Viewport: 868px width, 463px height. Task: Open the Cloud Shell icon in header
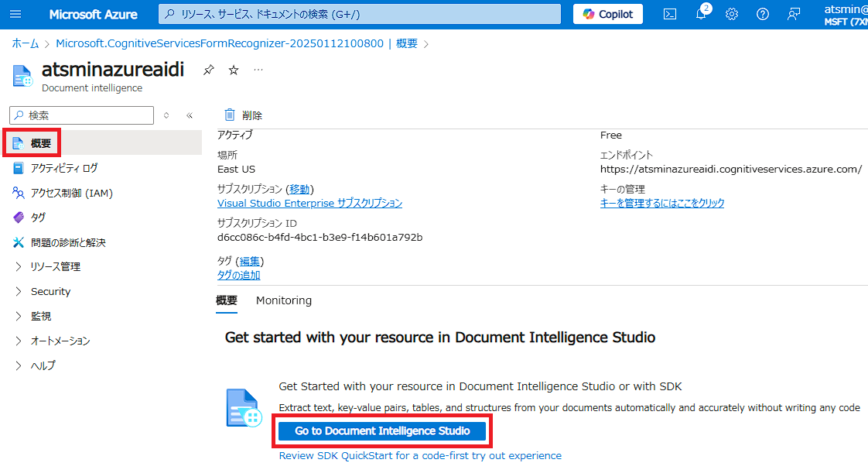(670, 14)
